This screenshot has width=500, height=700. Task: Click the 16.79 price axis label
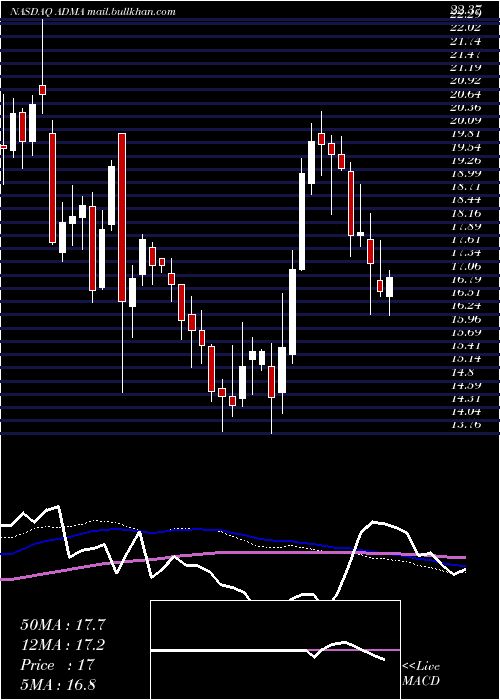tap(466, 279)
